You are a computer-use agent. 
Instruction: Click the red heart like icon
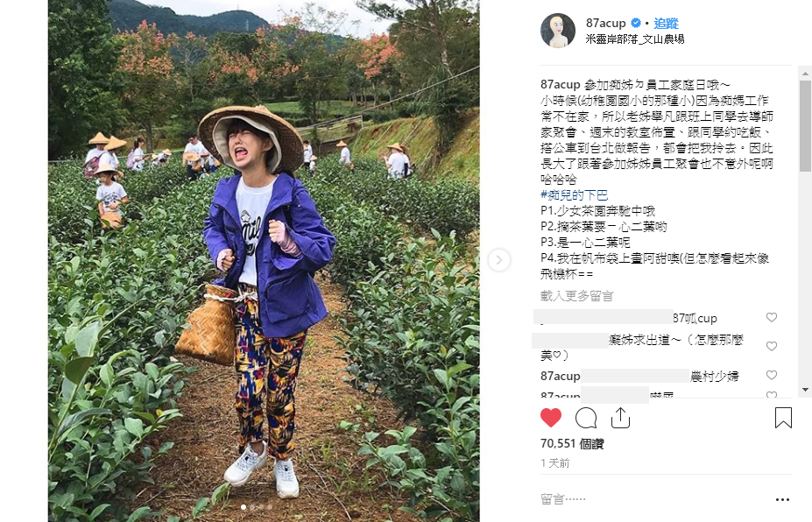click(x=551, y=418)
